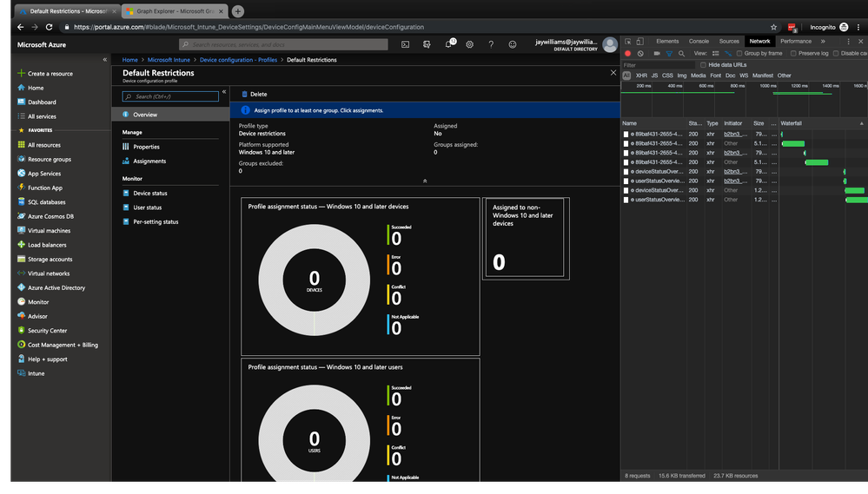868x494 pixels.
Task: Open the feedback smiley icon
Action: click(513, 45)
